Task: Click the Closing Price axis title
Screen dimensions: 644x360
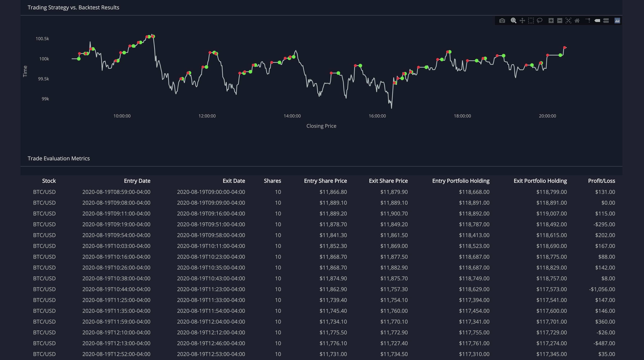Action: click(321, 126)
